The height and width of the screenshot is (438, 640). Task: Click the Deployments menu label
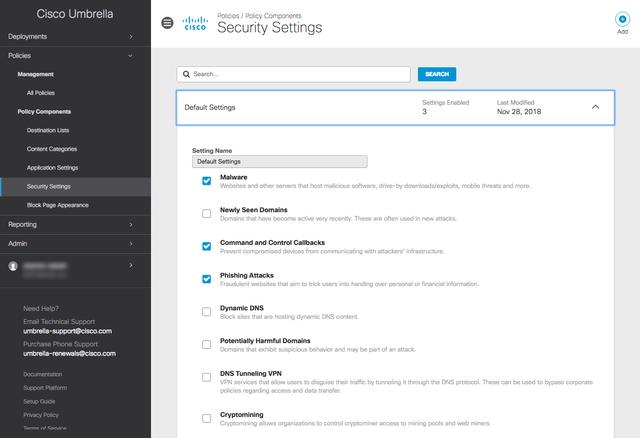(x=27, y=37)
